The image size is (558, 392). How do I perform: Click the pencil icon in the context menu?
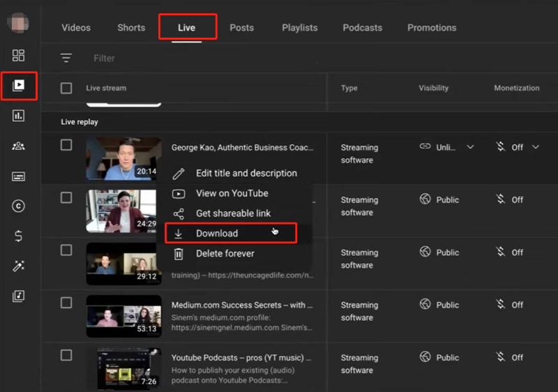179,174
